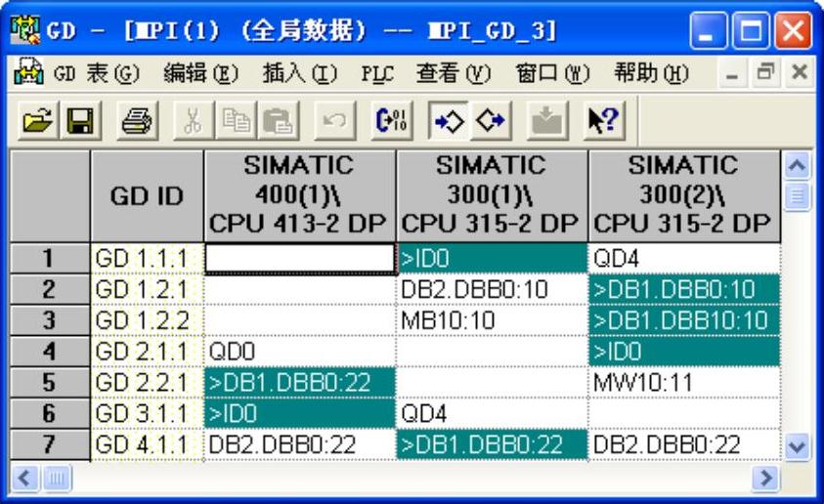The width and height of the screenshot is (824, 504).
Task: Open the GD 表(G) menu
Action: [97, 73]
